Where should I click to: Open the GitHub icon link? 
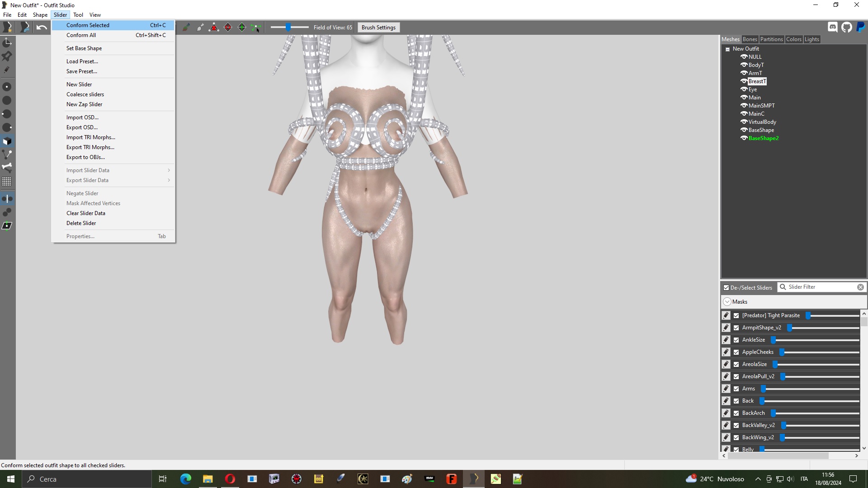point(847,27)
